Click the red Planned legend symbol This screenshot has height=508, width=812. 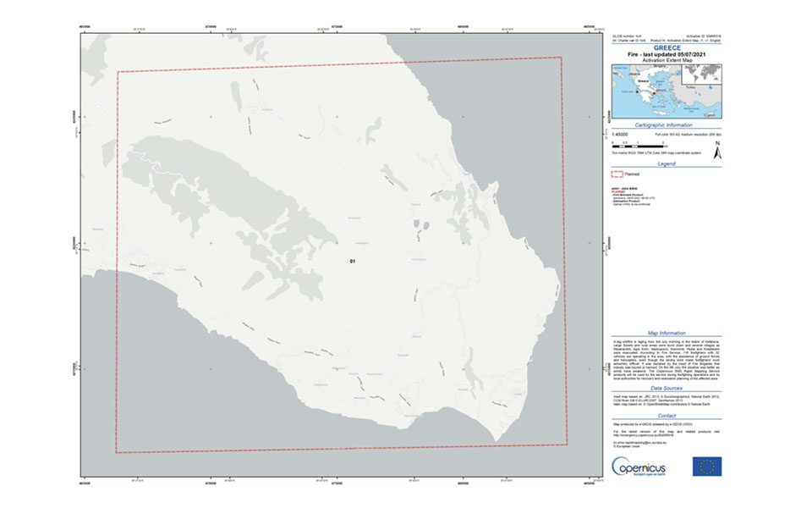coord(616,174)
